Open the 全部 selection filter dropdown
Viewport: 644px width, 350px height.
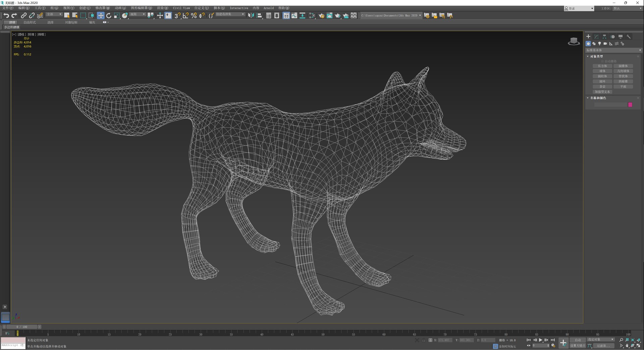[x=54, y=14]
